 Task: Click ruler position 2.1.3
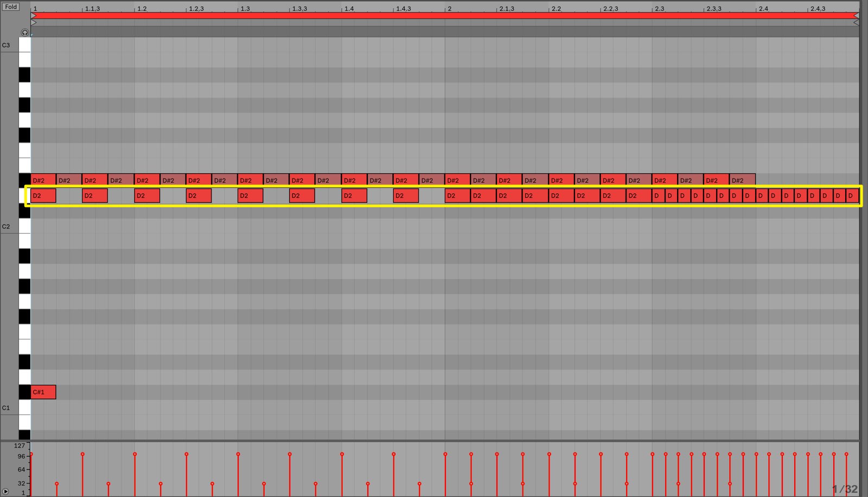pyautogui.click(x=507, y=9)
